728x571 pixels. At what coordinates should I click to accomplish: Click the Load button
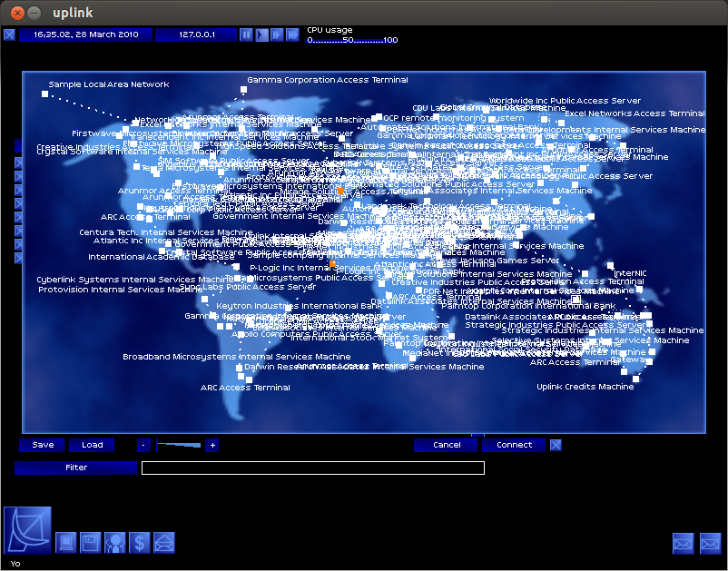coord(93,445)
